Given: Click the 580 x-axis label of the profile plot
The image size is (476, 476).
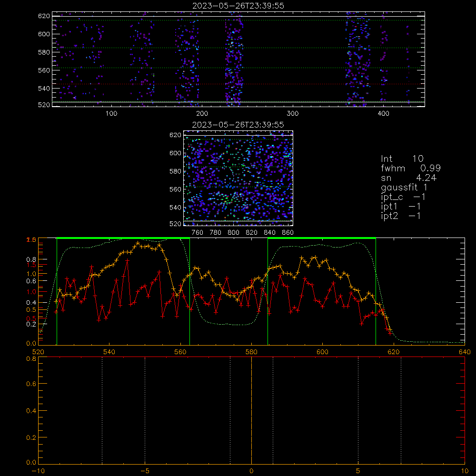Looking at the screenshot, I should 251,352.
